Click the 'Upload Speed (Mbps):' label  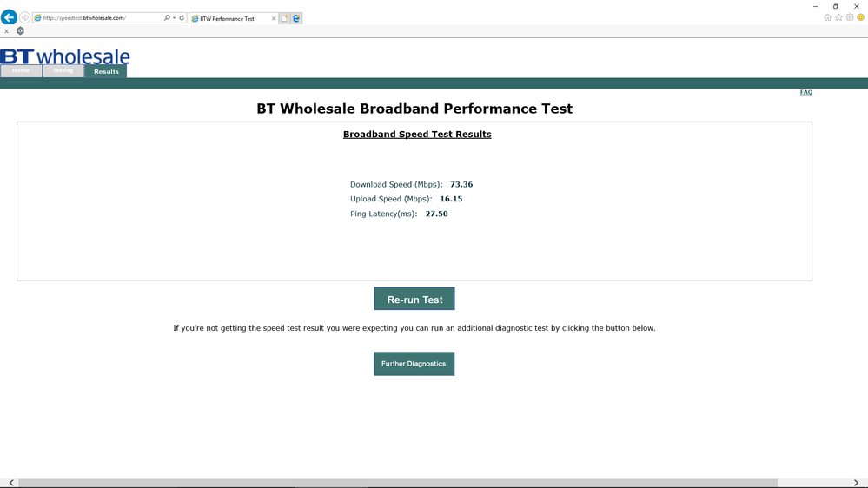(x=391, y=199)
